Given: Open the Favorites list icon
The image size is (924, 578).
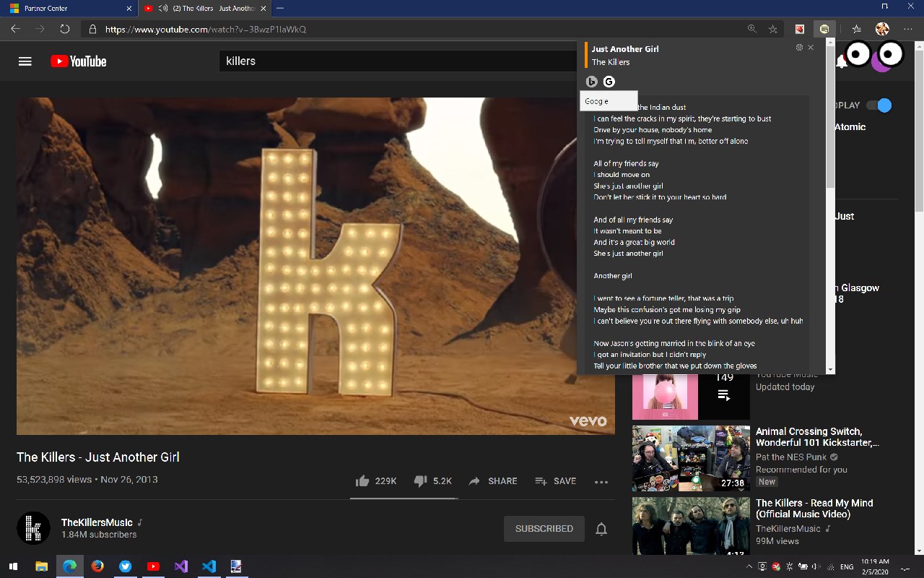Looking at the screenshot, I should pos(856,29).
